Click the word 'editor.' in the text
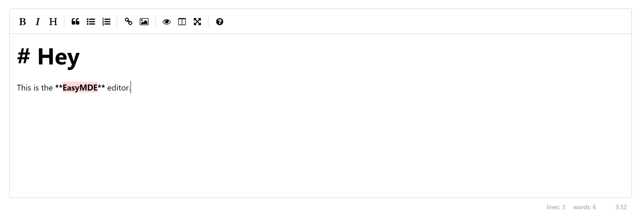 coord(118,88)
